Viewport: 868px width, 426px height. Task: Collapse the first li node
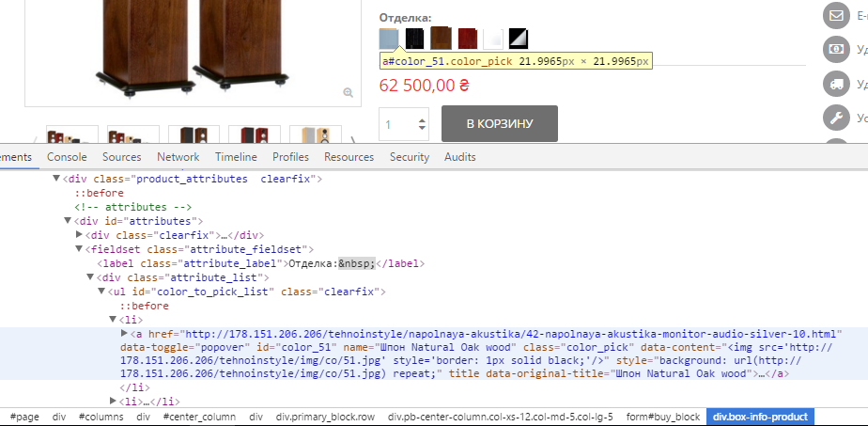click(113, 319)
